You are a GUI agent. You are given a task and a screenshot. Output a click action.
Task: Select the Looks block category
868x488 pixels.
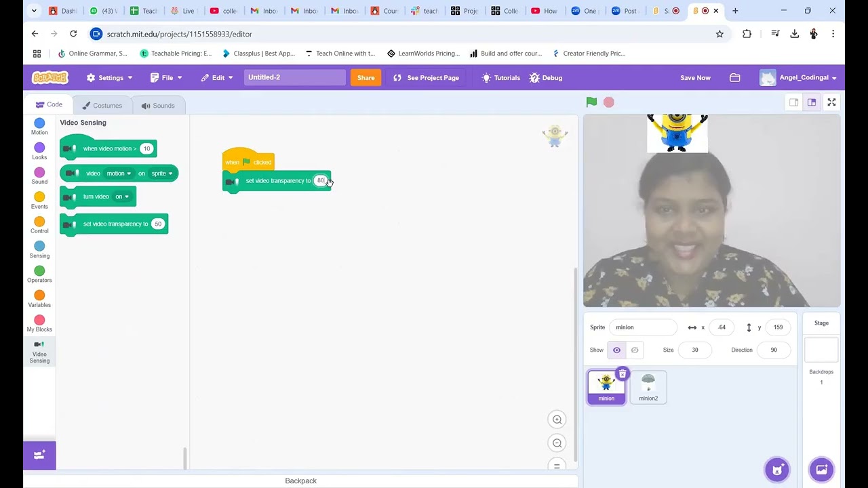tap(39, 151)
